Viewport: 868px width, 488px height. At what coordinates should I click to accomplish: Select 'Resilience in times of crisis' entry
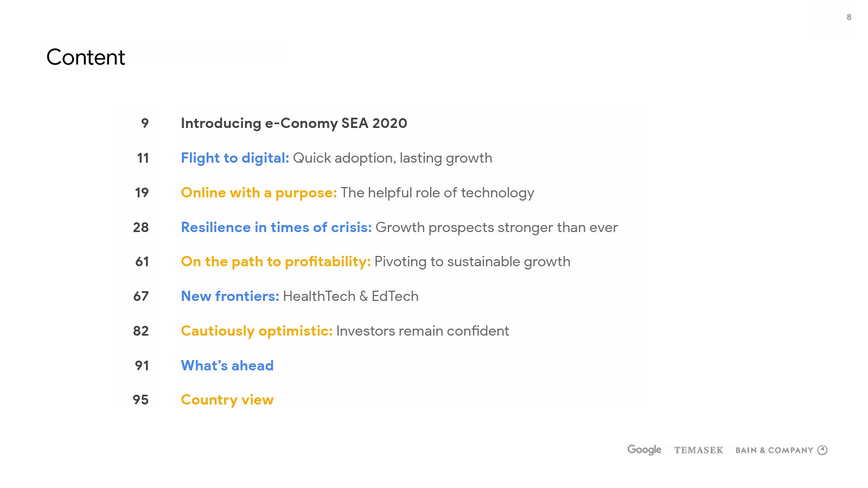(x=276, y=227)
